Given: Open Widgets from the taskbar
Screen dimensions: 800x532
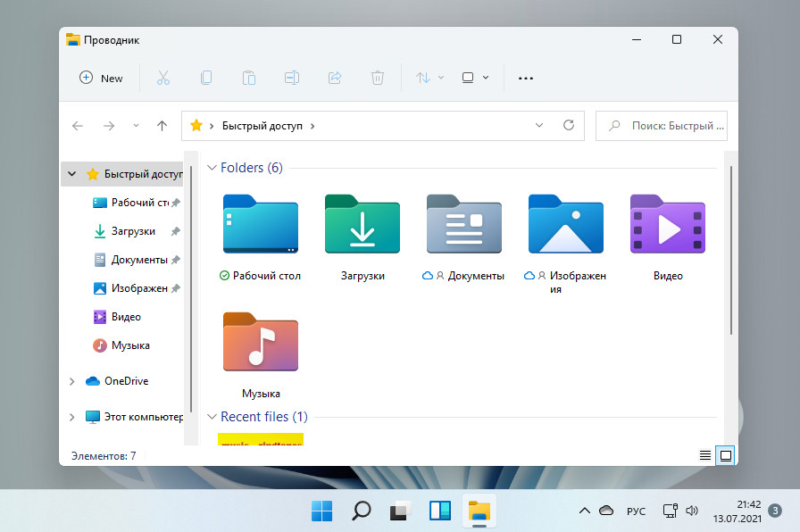Looking at the screenshot, I should [440, 511].
